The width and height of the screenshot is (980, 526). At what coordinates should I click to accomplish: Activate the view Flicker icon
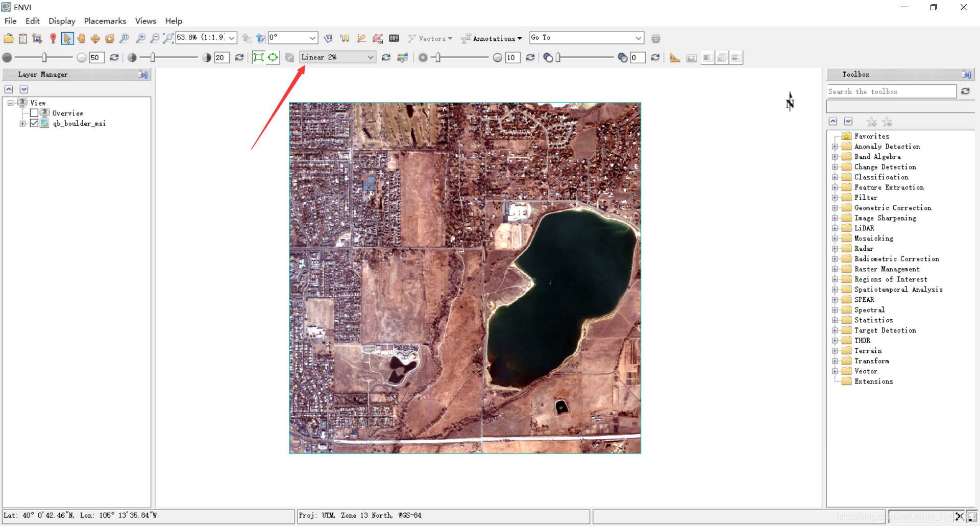722,58
